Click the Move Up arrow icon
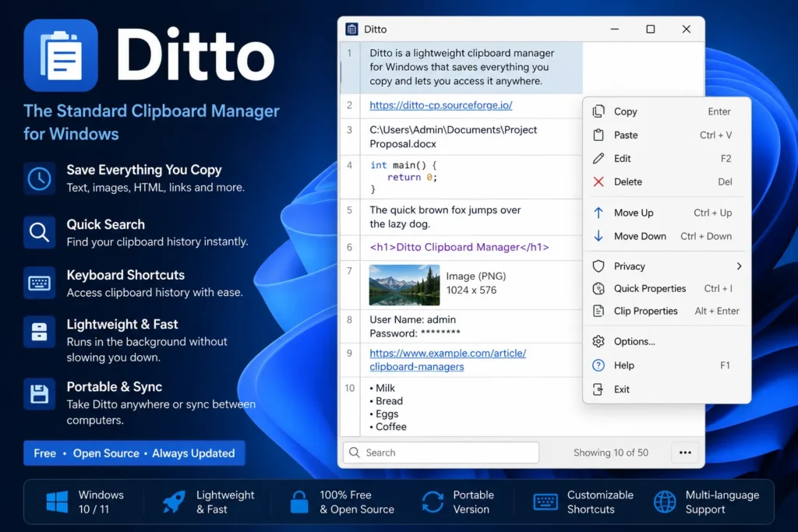798x532 pixels. tap(598, 213)
